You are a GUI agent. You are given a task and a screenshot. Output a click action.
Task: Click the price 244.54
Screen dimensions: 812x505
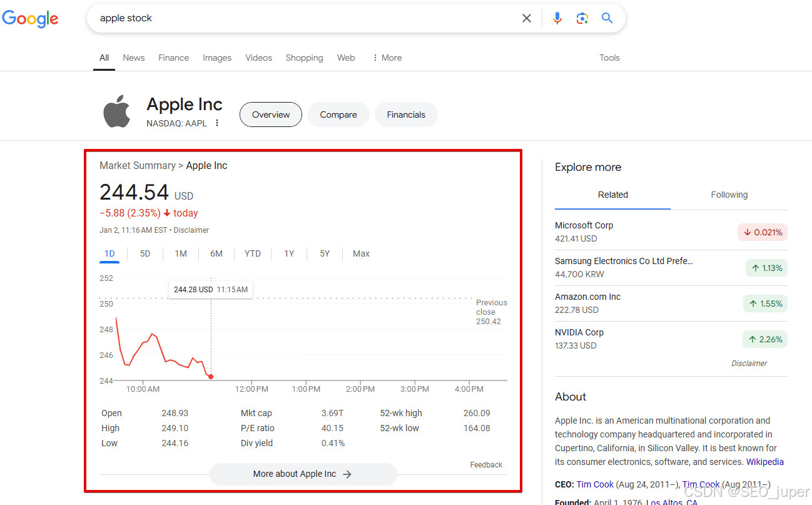click(x=134, y=192)
